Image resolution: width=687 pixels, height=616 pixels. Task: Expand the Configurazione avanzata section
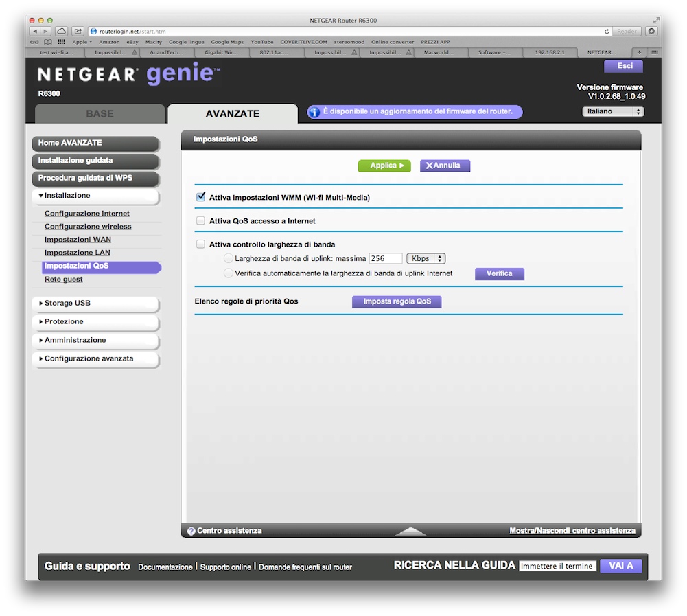pyautogui.click(x=95, y=358)
